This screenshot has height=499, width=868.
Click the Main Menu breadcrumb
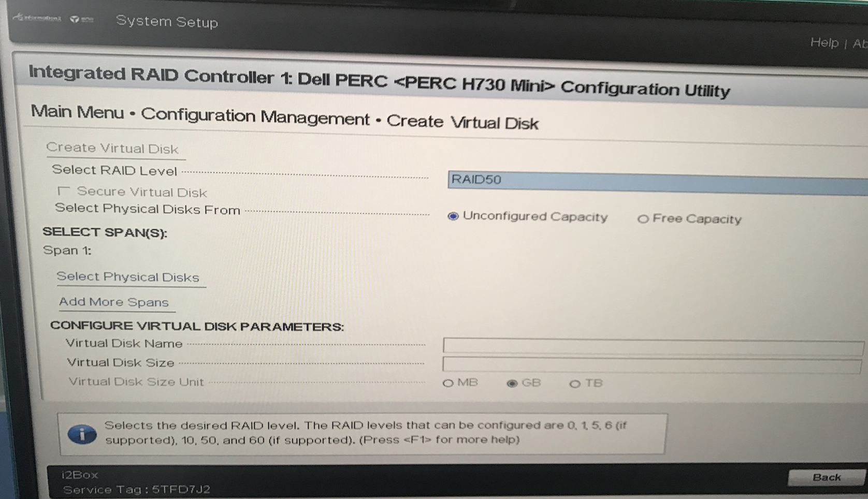tap(77, 112)
